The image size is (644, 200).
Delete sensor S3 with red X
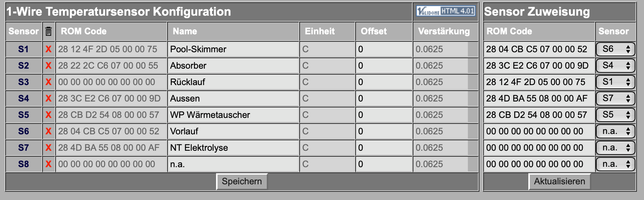(49, 82)
